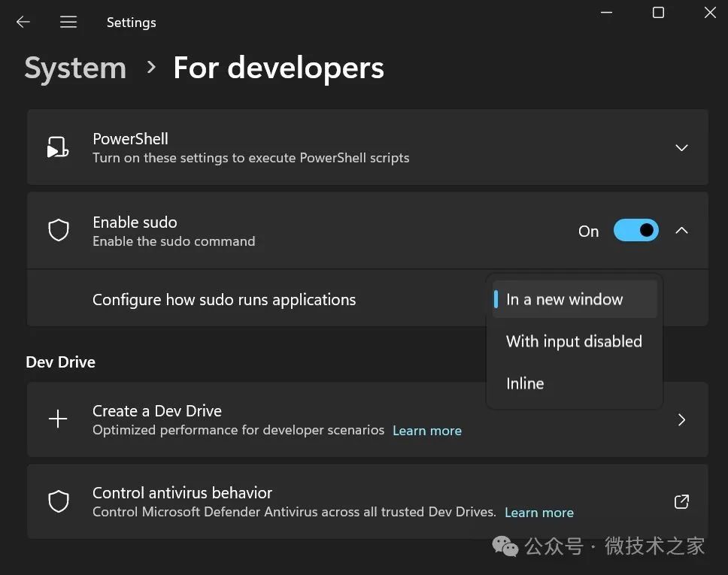Click the 'Control antivirus behavior' title
This screenshot has height=575, width=728.
click(x=182, y=492)
